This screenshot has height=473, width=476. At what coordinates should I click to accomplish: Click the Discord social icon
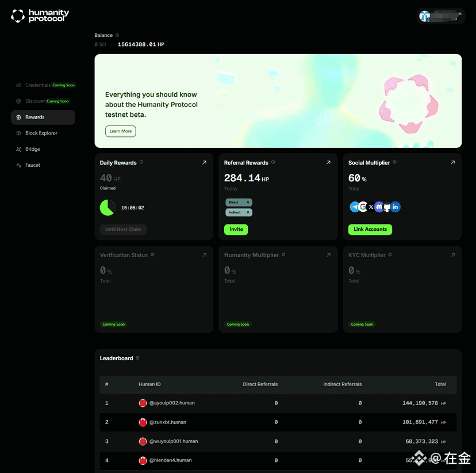pyautogui.click(x=379, y=207)
